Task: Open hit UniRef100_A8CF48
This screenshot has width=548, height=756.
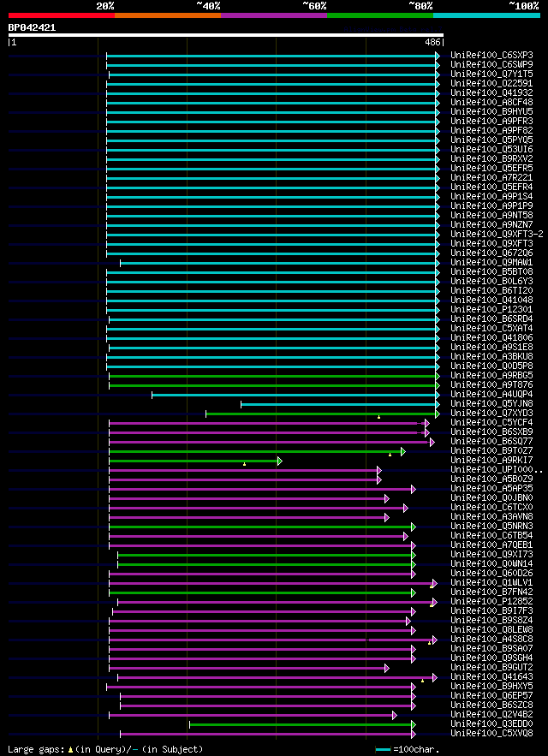Action: click(491, 102)
